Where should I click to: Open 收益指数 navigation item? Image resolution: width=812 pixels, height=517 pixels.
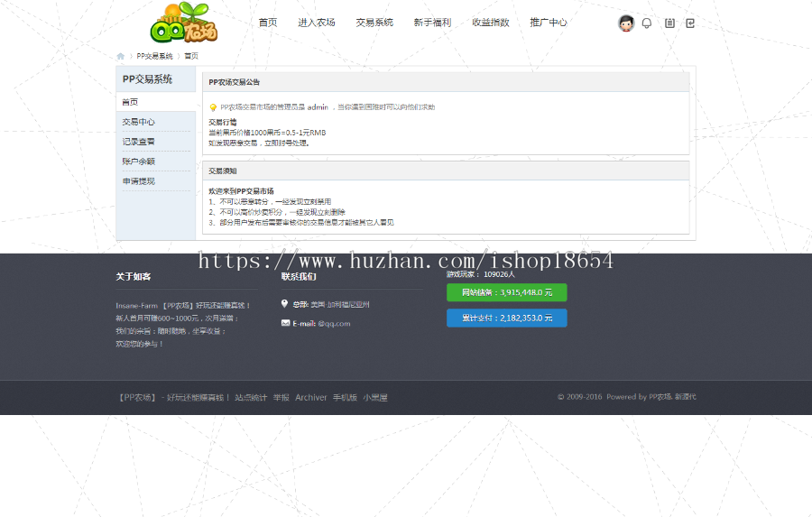click(491, 23)
